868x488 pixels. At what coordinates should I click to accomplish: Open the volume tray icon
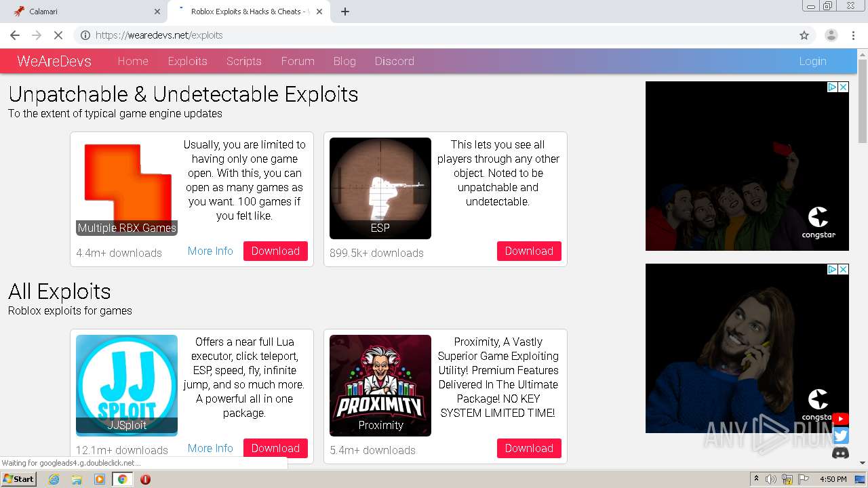pyautogui.click(x=771, y=479)
